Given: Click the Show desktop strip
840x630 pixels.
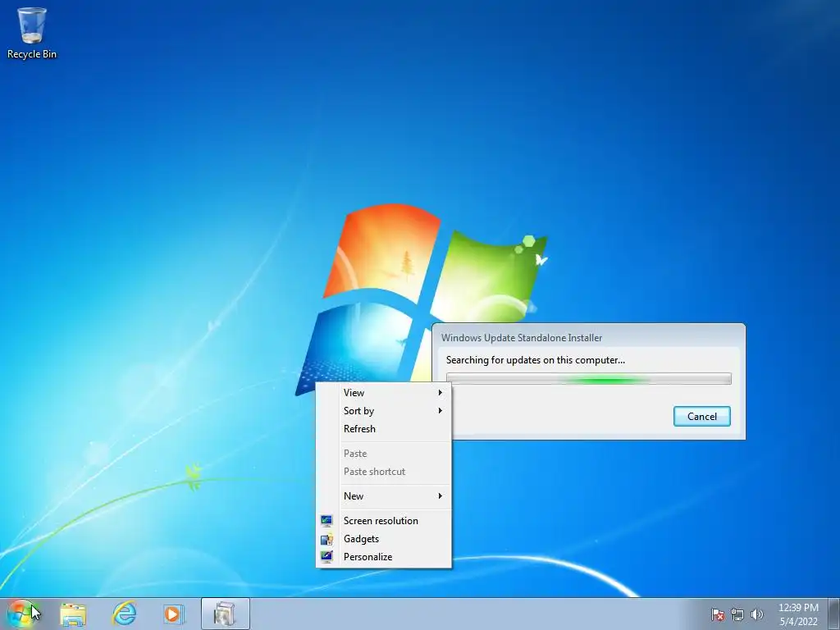Looking at the screenshot, I should pyautogui.click(x=834, y=614).
